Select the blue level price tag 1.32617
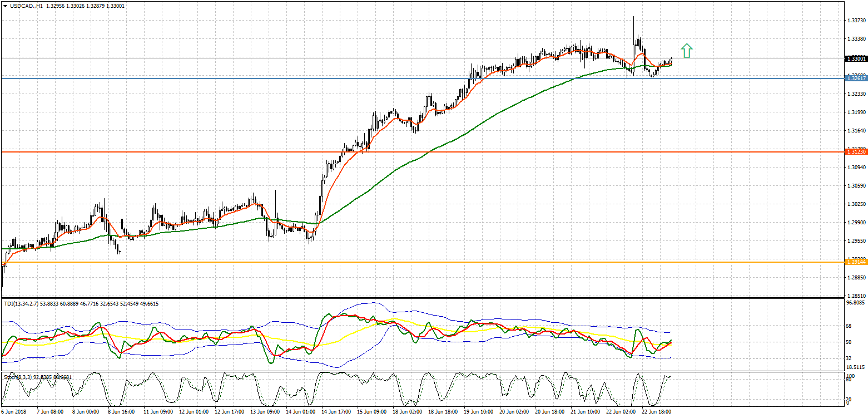868x418 pixels. (856, 78)
